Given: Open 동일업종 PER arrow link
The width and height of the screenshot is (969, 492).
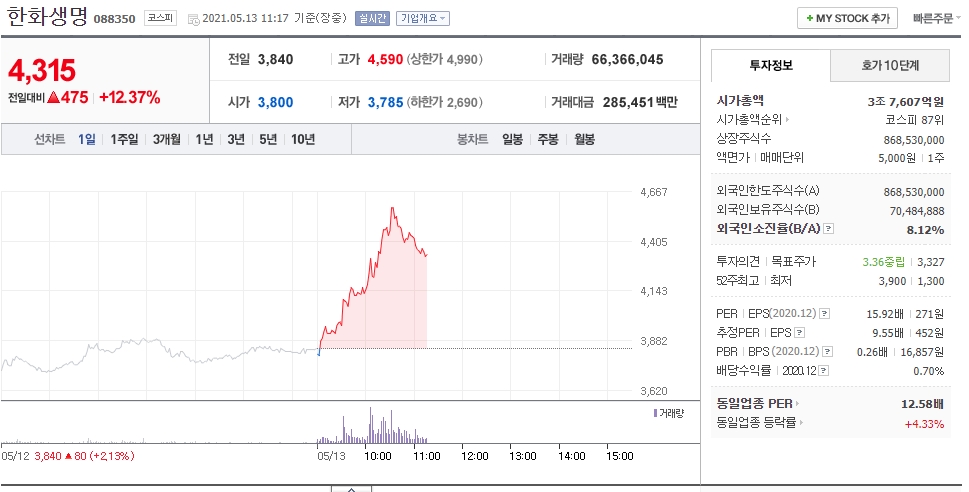Looking at the screenshot, I should (797, 404).
